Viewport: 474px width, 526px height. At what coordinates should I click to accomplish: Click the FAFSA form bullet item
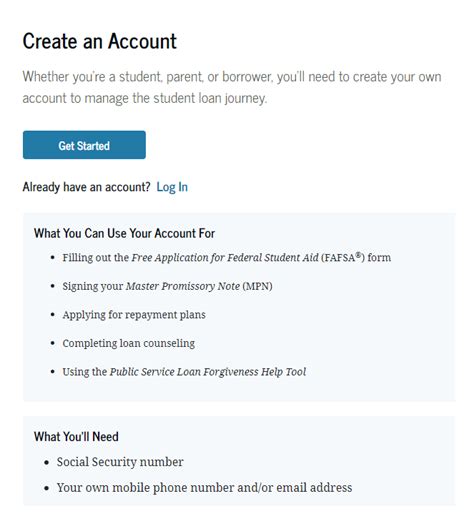point(227,258)
